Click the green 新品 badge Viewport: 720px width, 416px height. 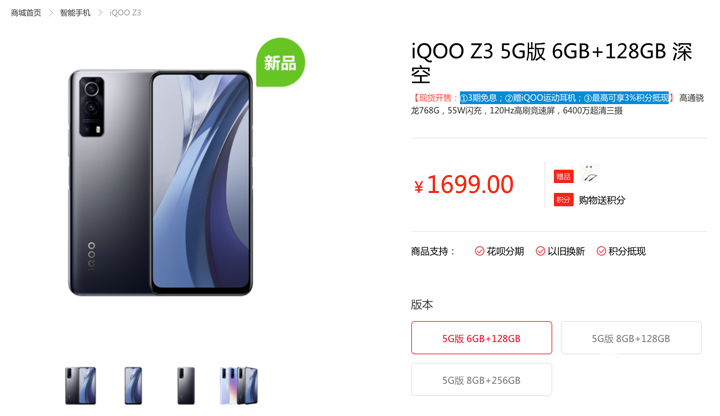pyautogui.click(x=280, y=62)
